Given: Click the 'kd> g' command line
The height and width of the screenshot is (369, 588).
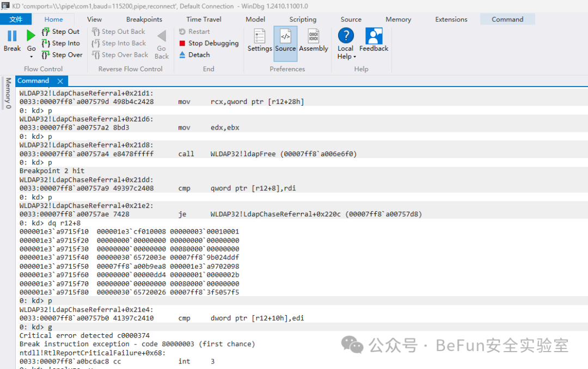Looking at the screenshot, I should point(35,327).
